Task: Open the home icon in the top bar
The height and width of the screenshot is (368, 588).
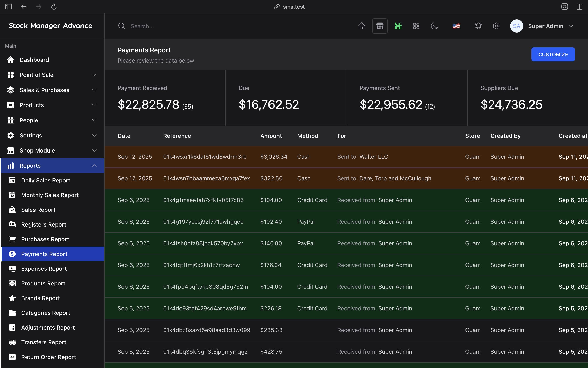Action: coord(362,26)
